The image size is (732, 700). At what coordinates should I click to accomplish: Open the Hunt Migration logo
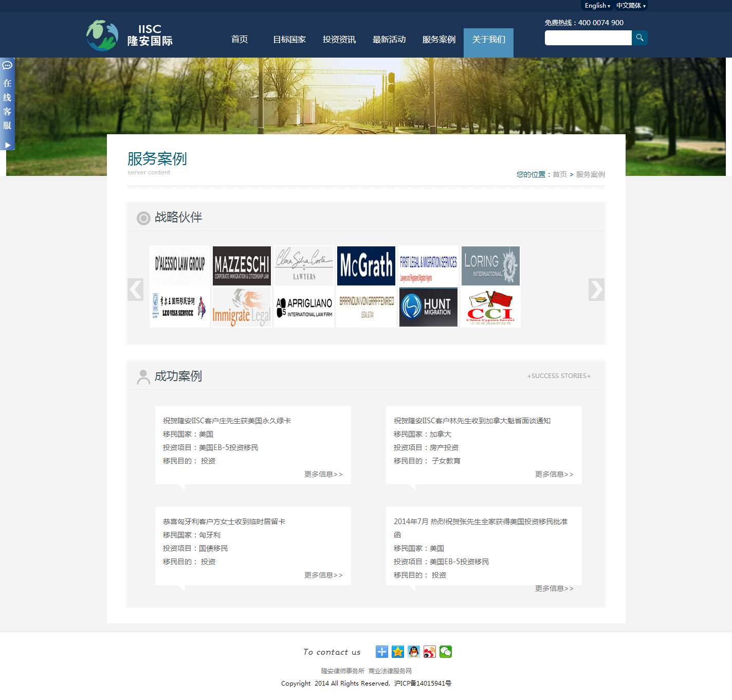(428, 307)
